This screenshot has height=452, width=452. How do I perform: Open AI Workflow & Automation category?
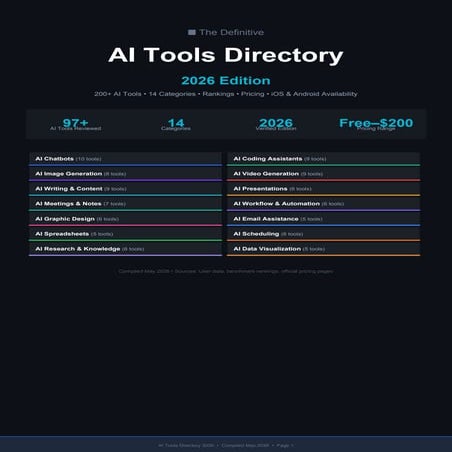pos(323,204)
